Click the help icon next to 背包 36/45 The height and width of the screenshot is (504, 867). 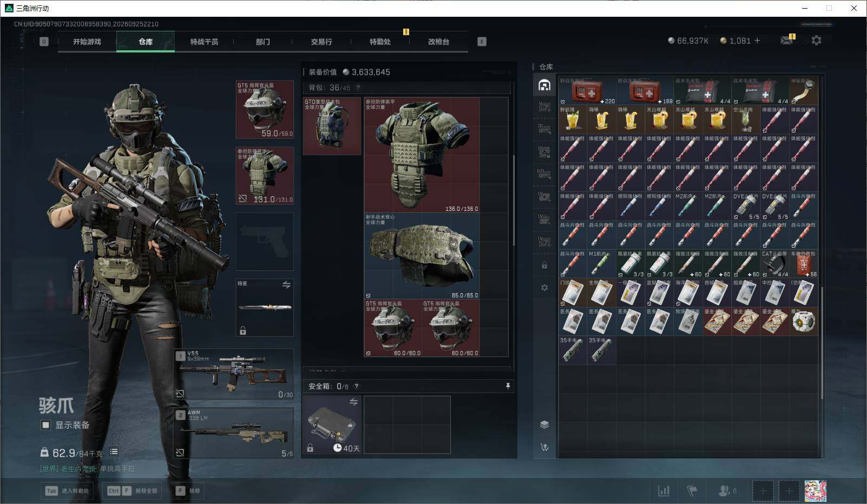[358, 88]
